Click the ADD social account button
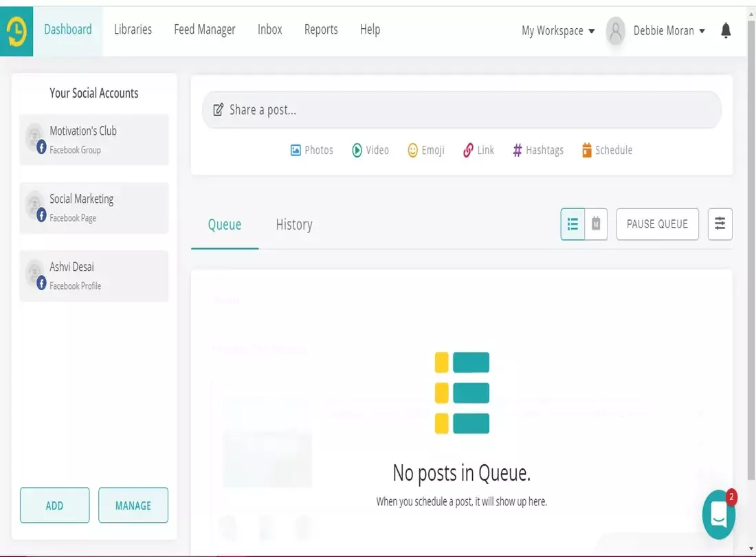This screenshot has width=756, height=557. [x=54, y=505]
